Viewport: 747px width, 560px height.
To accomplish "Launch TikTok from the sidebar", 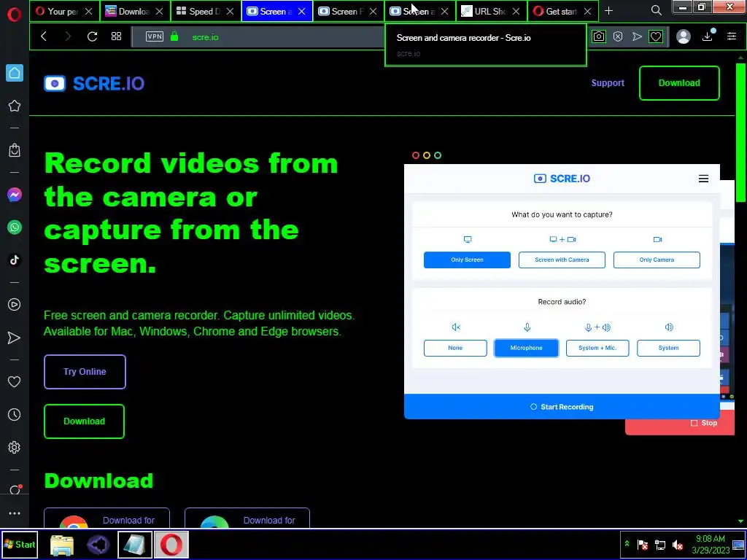I will (x=15, y=260).
